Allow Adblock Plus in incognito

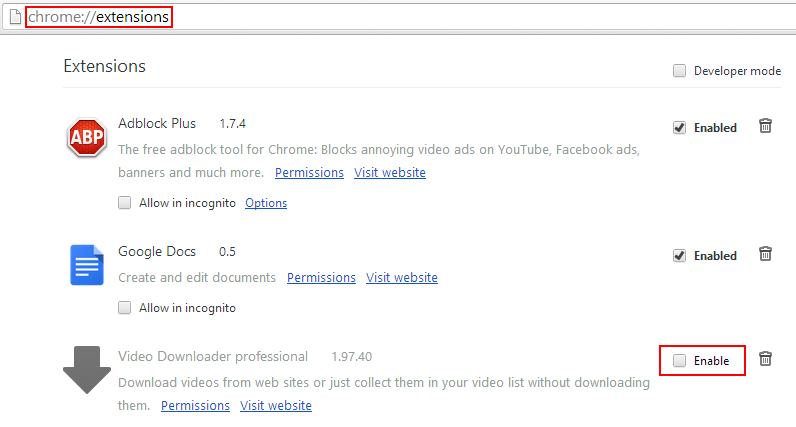124,203
